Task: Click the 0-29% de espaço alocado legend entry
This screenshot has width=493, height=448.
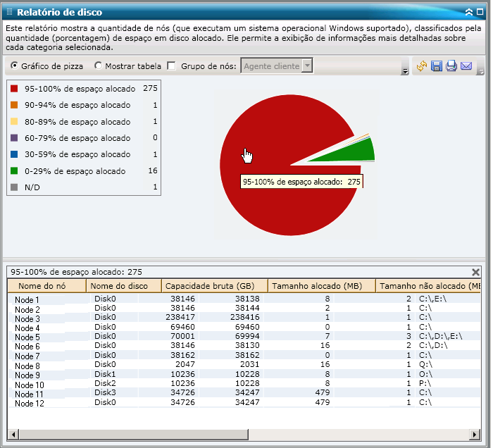Action: (75, 171)
